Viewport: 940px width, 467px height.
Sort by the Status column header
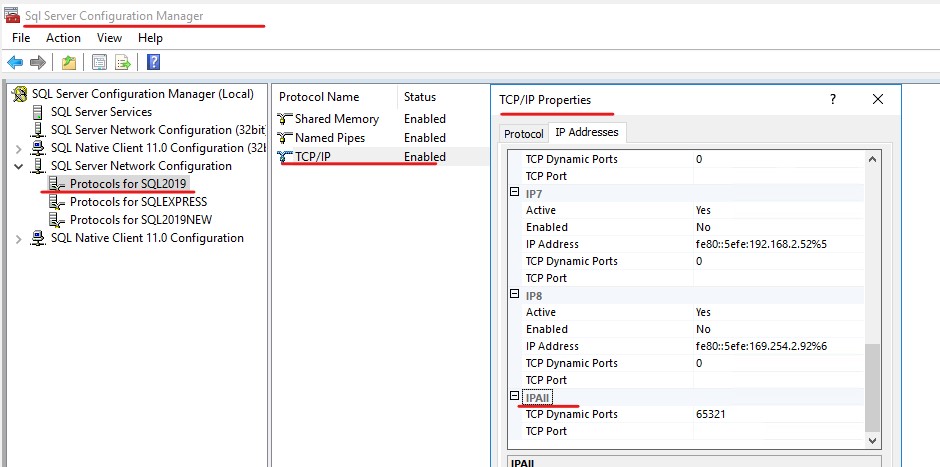tap(442, 97)
